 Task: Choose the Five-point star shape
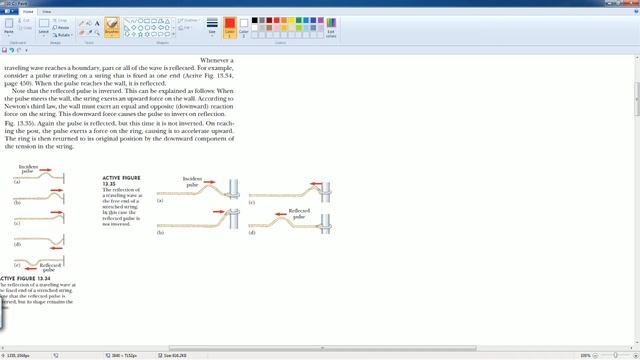tap(140, 35)
